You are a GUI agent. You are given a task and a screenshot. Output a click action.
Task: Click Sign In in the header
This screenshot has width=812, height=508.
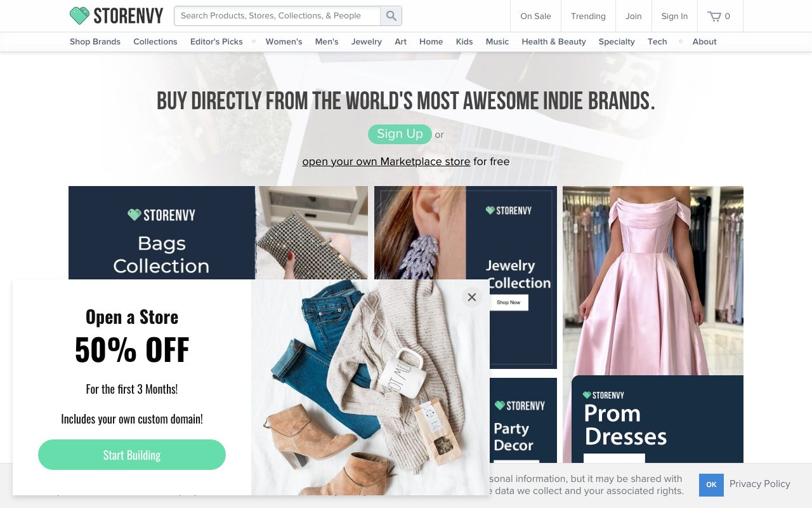[x=674, y=16]
